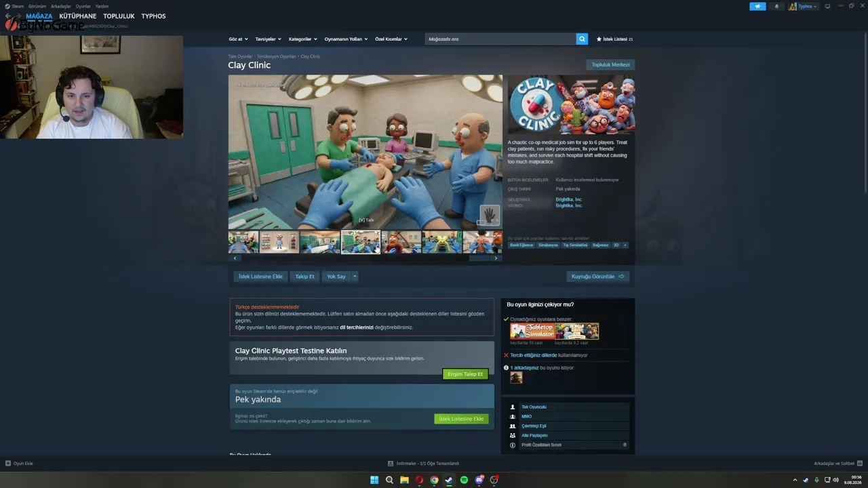This screenshot has height=488, width=868.
Task: Expand the Özel Kısımlar dropdown
Action: (391, 39)
